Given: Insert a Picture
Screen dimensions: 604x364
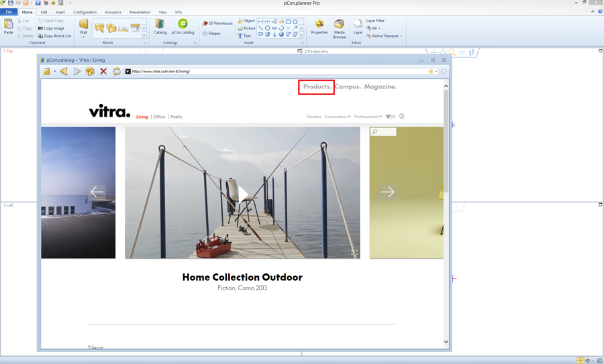Looking at the screenshot, I should pos(246,28).
